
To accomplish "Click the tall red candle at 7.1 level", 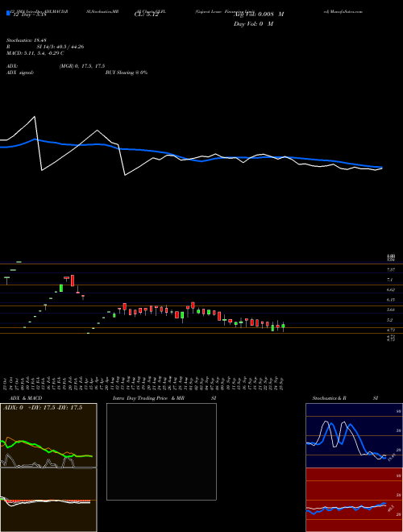I will pos(73,281).
